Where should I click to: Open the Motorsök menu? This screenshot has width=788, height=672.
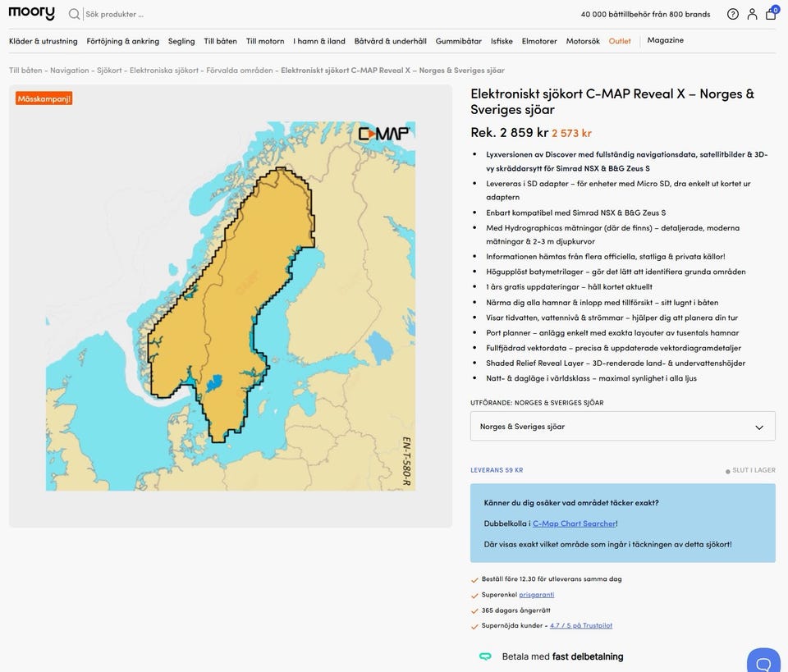(583, 41)
